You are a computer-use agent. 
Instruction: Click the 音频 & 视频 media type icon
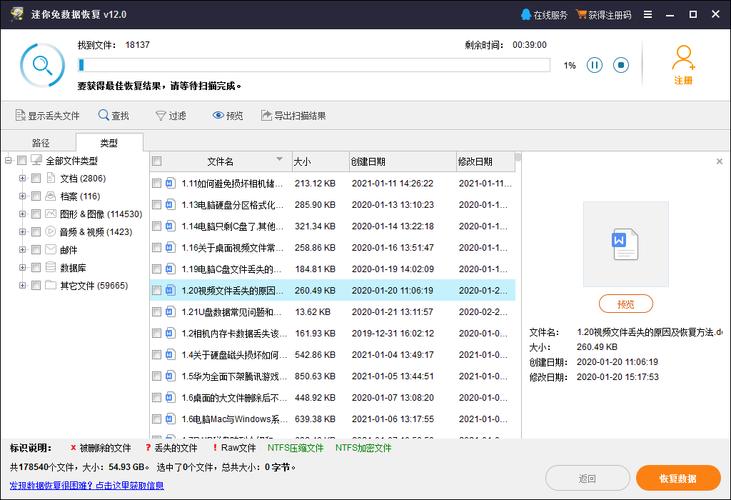[x=51, y=232]
